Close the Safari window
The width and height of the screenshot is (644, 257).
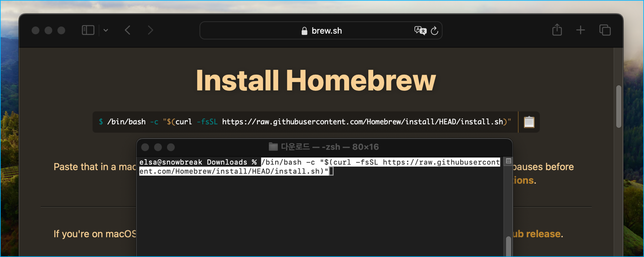pos(35,30)
